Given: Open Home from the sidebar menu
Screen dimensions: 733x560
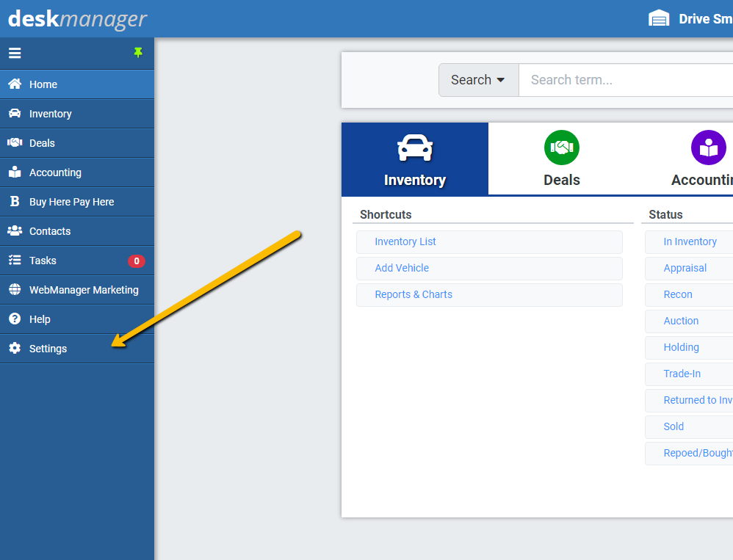Looking at the screenshot, I should pyautogui.click(x=41, y=84).
